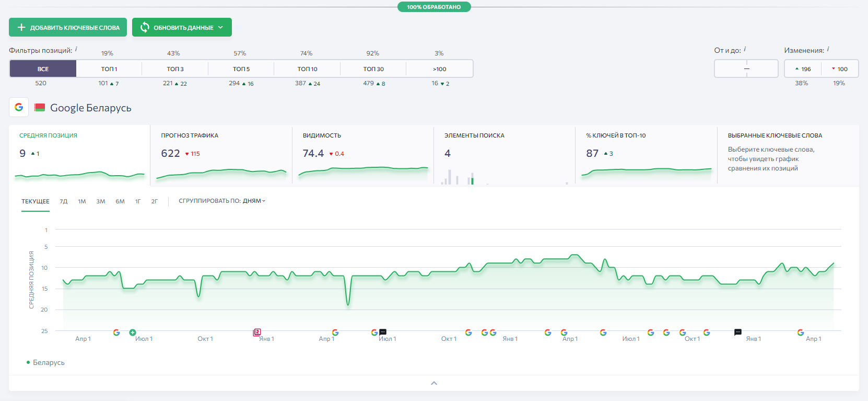Screen dimensions: 868x401
Task: Click the Средняя позиция sparkline chart
Action: click(x=79, y=175)
